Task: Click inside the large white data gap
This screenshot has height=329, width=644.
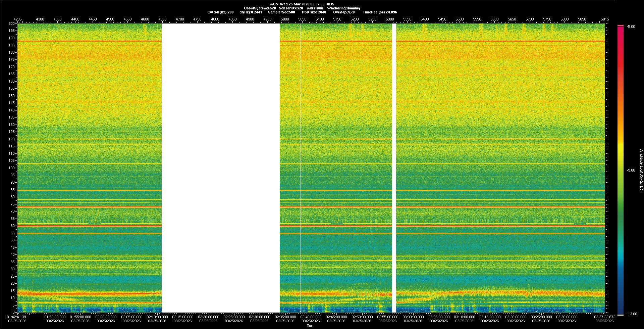Action: click(220, 168)
